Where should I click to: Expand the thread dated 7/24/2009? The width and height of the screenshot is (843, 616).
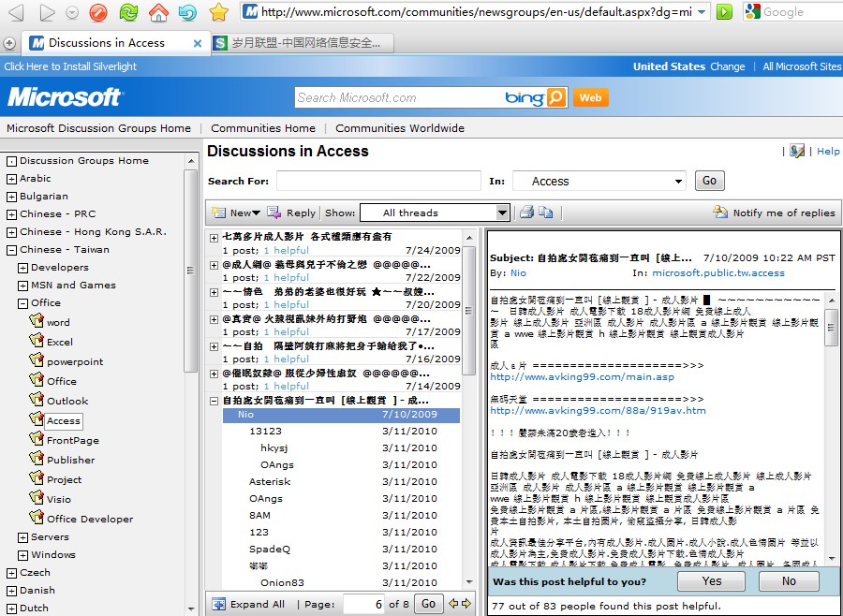[x=214, y=238]
